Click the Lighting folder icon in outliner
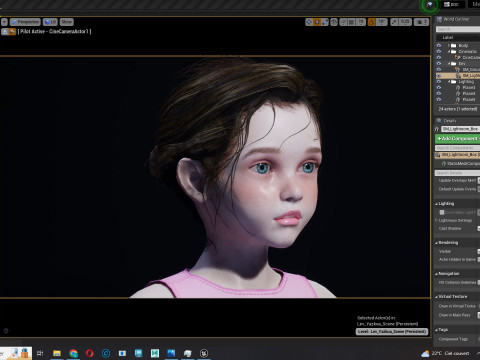The height and width of the screenshot is (360, 480). point(454,81)
